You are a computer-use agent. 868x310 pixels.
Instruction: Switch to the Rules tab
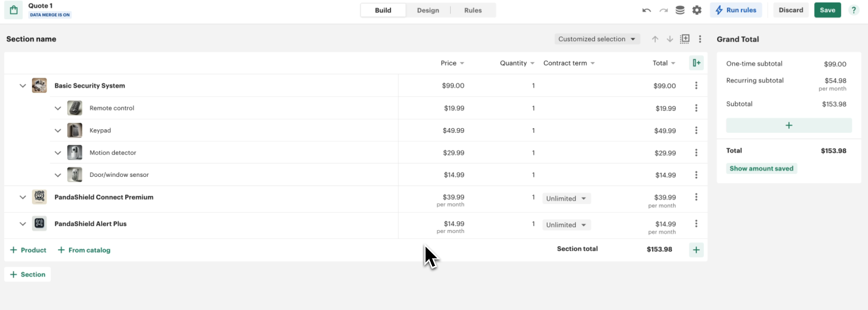tap(472, 10)
